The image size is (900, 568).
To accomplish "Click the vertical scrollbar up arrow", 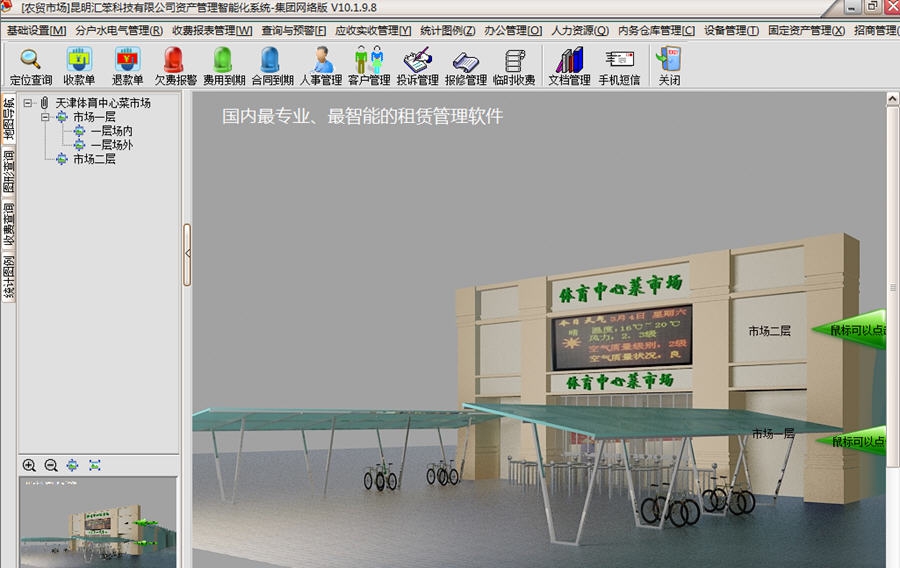I will (x=893, y=99).
